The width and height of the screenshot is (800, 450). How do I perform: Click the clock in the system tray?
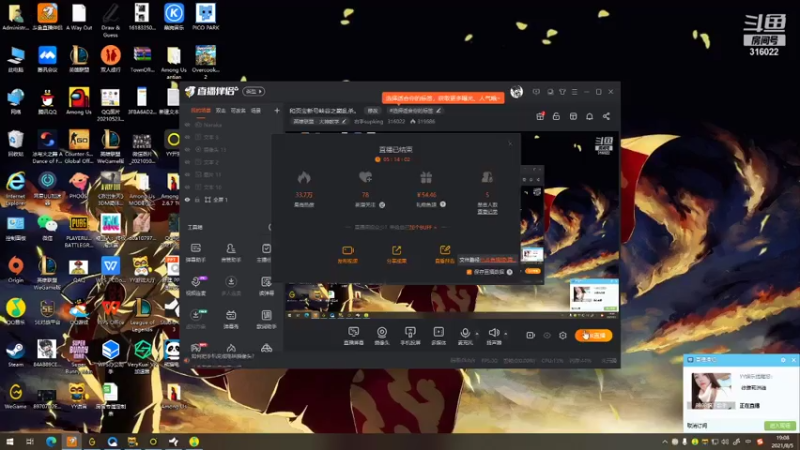pos(783,442)
